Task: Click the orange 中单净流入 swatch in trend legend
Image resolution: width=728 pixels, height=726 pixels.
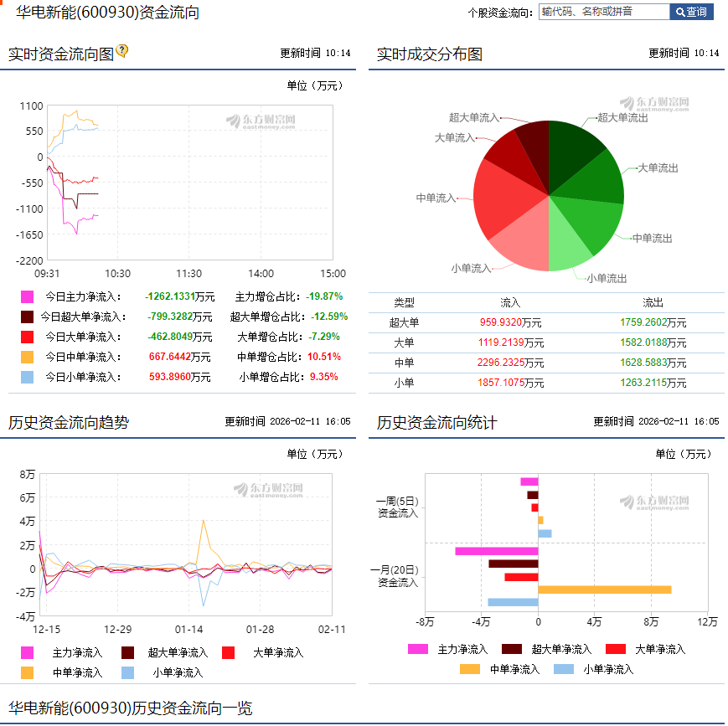Action: click(x=28, y=672)
